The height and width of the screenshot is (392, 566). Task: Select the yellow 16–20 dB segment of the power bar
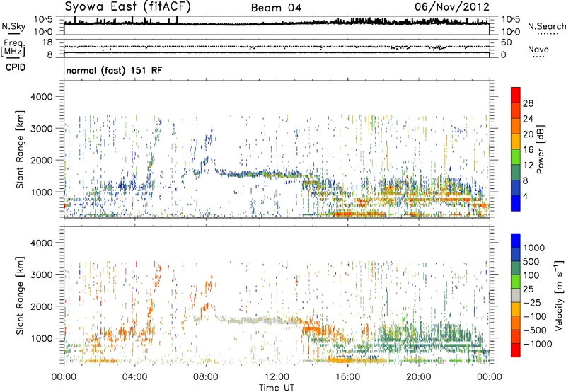516,142
